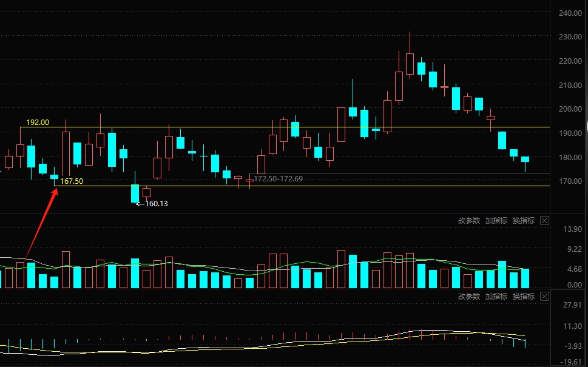Click the 9.22 volume axis value

point(575,249)
